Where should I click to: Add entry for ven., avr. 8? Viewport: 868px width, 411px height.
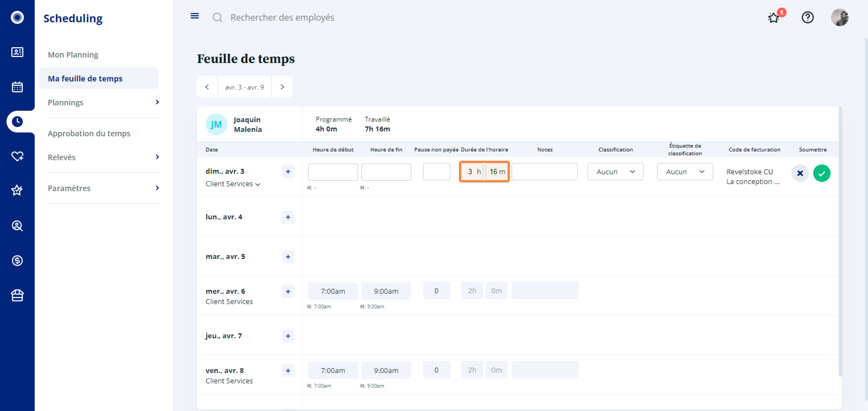pyautogui.click(x=288, y=371)
